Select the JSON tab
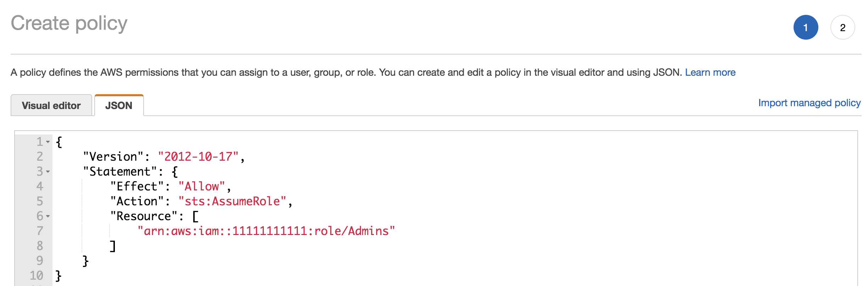868x286 pixels. [x=119, y=105]
